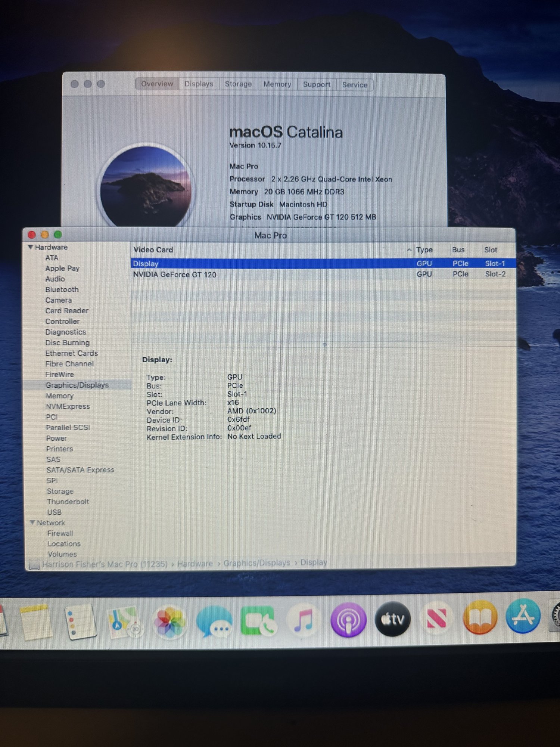Open Podcasts from the Dock
Viewport: 560px width, 747px height.
348,620
